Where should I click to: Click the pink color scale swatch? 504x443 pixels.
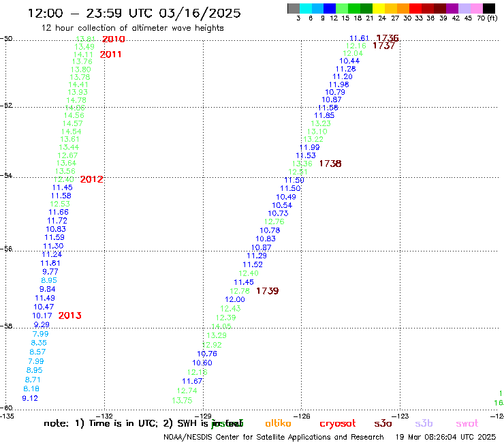click(x=476, y=8)
